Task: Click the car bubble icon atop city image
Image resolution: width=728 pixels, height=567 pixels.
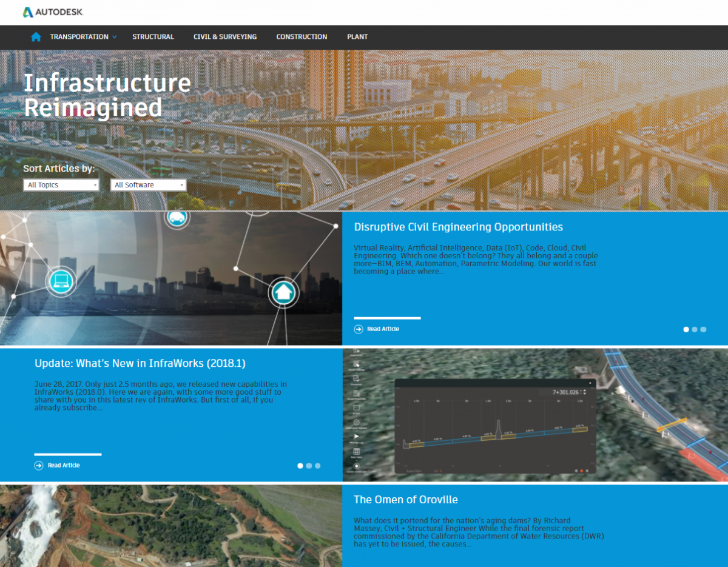Action: pos(177,218)
